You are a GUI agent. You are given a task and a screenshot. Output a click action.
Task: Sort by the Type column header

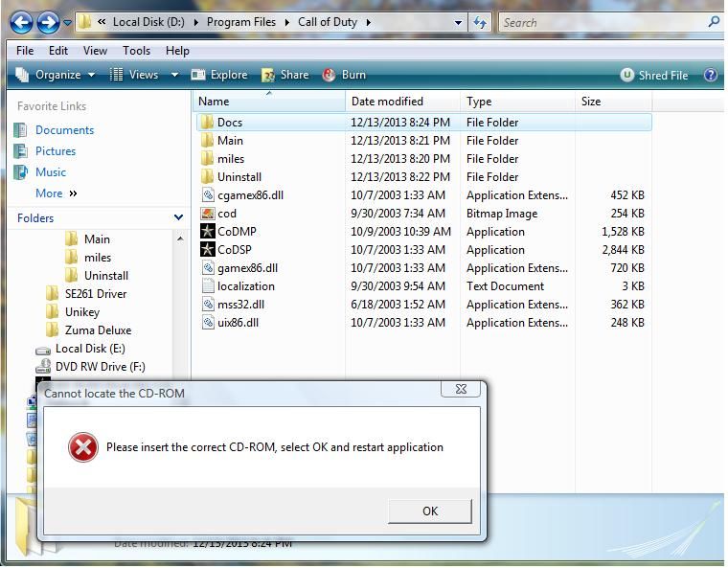(x=517, y=102)
